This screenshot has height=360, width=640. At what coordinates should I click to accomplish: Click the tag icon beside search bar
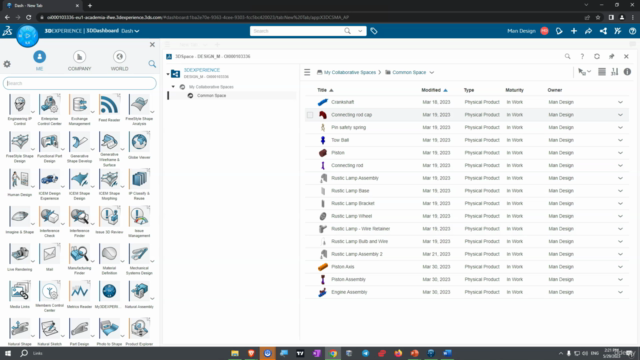374,31
